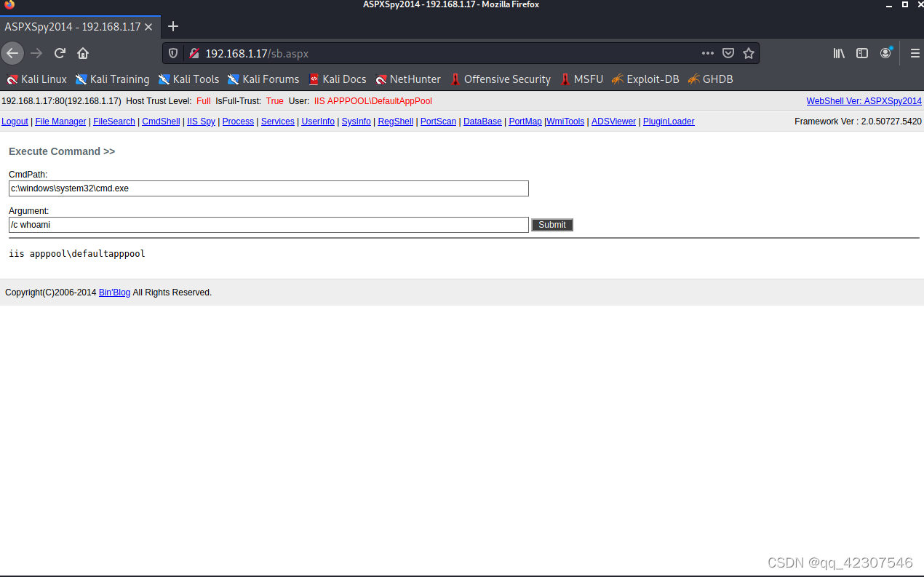Open the PluginLoader page
The width and height of the screenshot is (924, 577).
pyautogui.click(x=669, y=122)
